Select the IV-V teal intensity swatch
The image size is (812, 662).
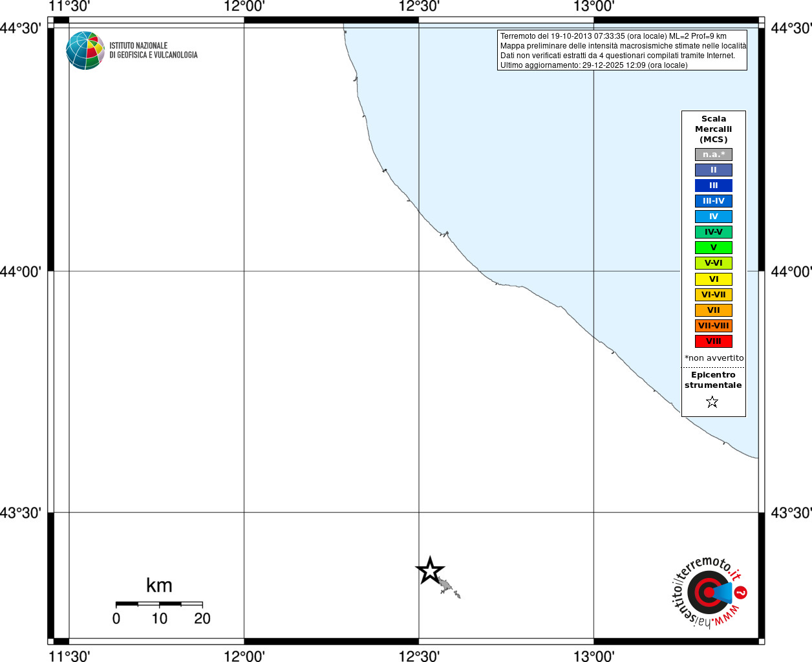coord(714,232)
